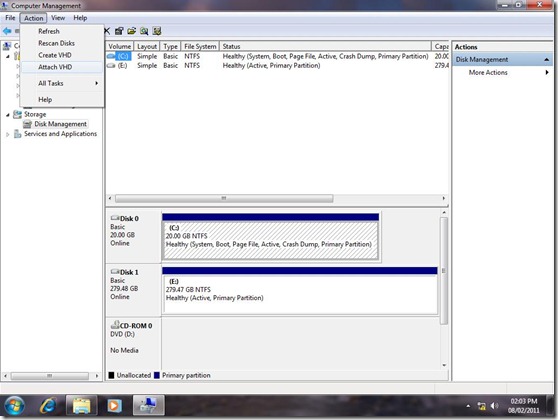Show hidden tray icons arrow
Viewport: 558px width, 420px height.
(468, 406)
